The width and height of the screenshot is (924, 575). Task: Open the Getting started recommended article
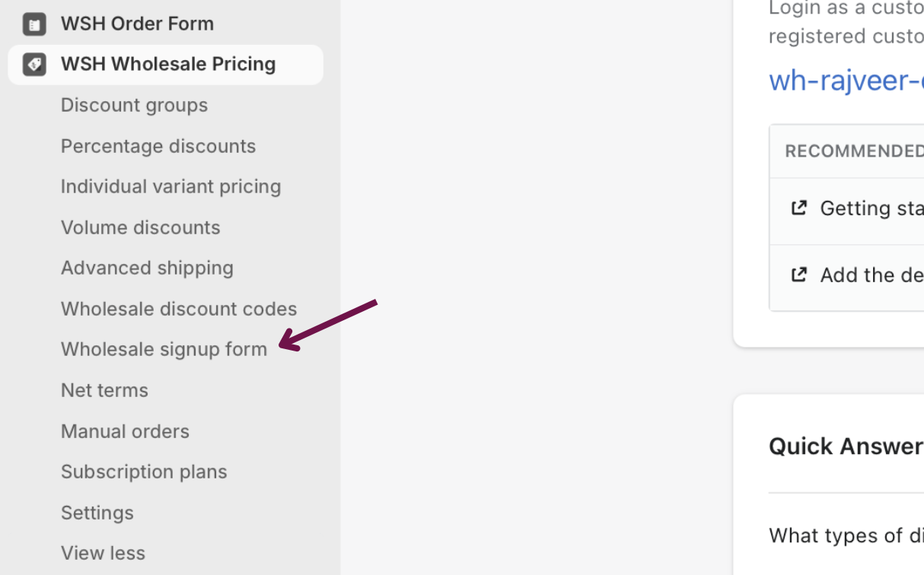871,208
